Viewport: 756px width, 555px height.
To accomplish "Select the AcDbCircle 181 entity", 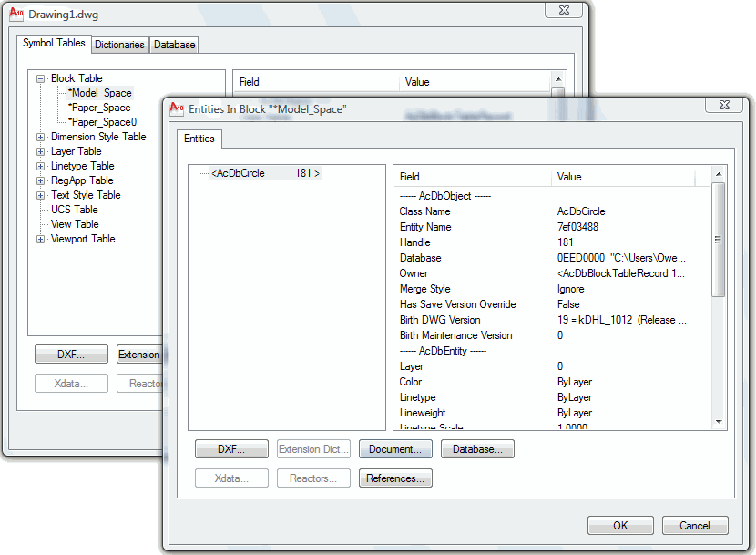I will [x=265, y=173].
